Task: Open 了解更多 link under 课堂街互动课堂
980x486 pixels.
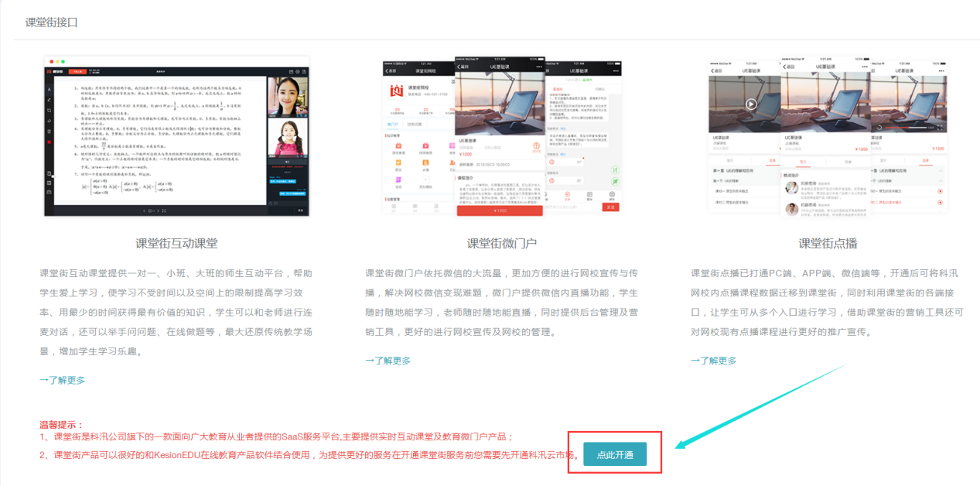Action: 62,380
